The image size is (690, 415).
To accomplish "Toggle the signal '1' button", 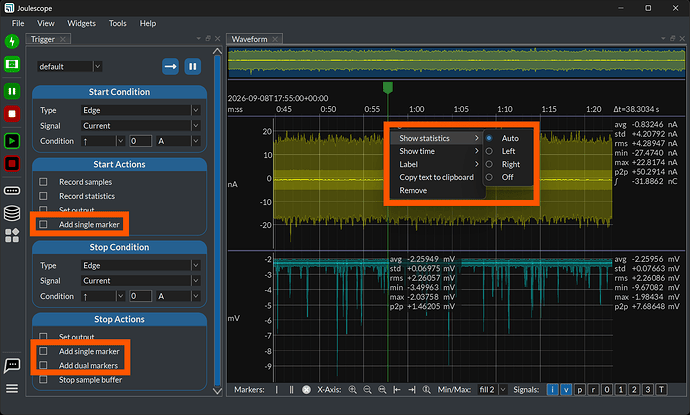I will (x=620, y=389).
